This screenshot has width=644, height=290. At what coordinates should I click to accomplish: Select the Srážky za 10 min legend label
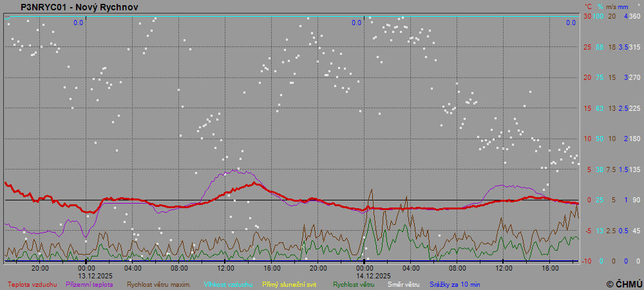coord(455,284)
